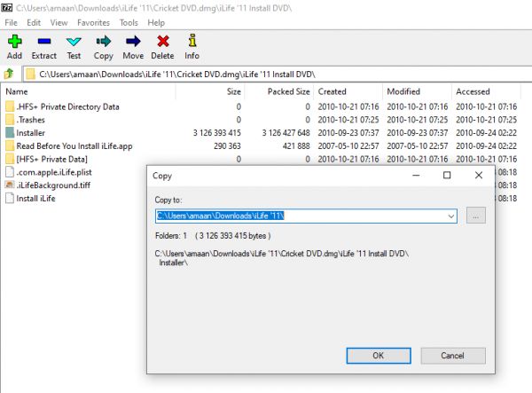The width and height of the screenshot is (532, 393).
Task: Open the Favorites menu
Action: (93, 22)
